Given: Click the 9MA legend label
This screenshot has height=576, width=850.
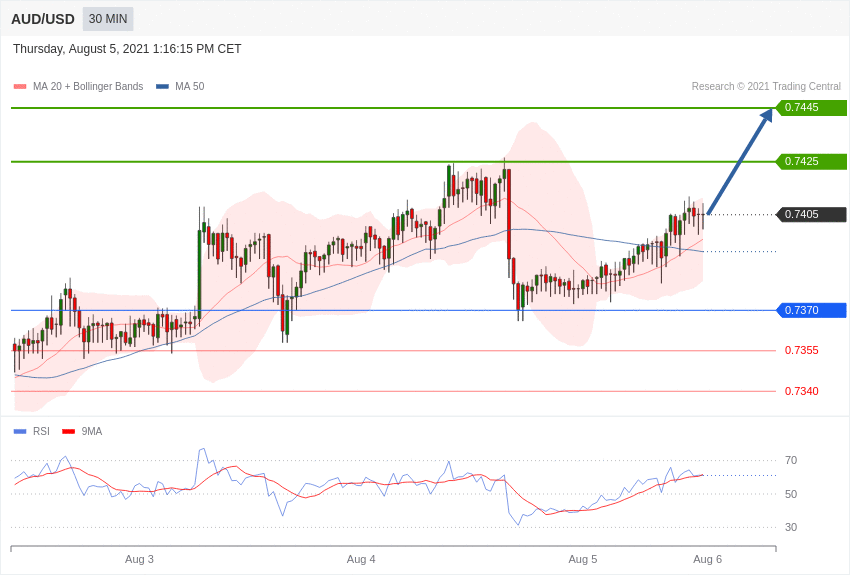Looking at the screenshot, I should 92,431.
